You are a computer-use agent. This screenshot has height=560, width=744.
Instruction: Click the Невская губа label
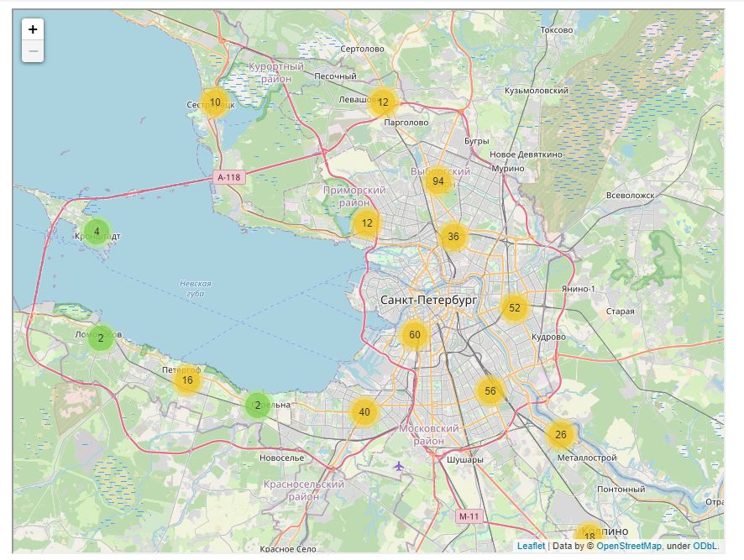coord(196,289)
